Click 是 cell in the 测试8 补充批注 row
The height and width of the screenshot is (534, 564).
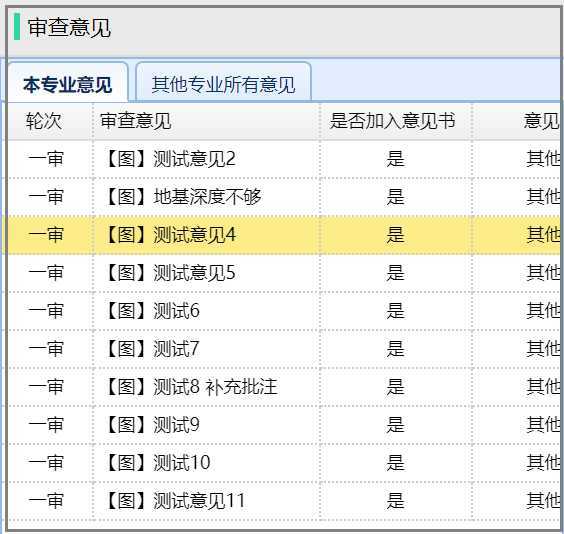[x=396, y=387]
